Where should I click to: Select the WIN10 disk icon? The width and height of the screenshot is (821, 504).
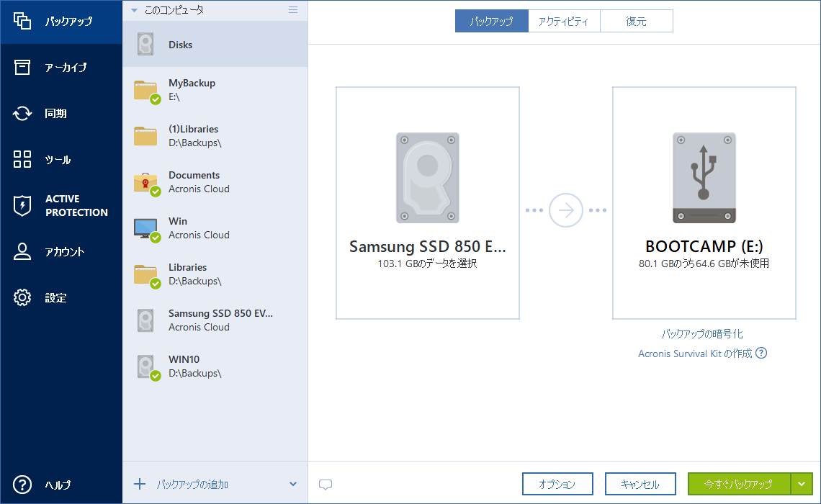click(x=148, y=367)
